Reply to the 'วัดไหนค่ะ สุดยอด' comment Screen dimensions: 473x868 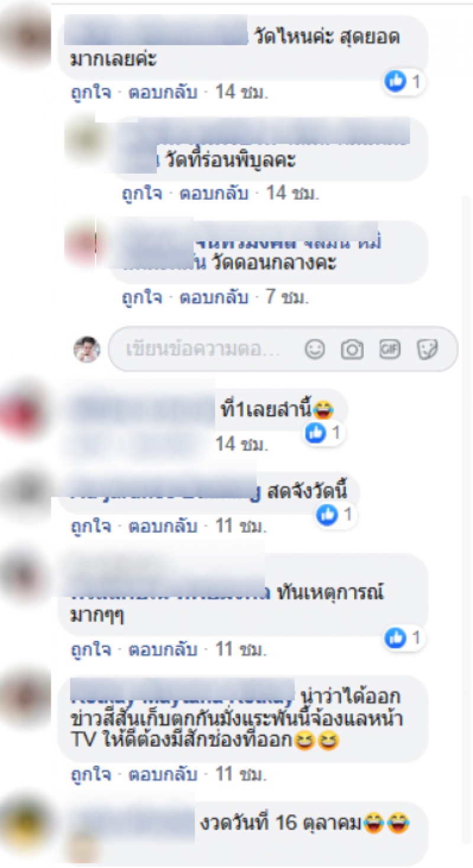(163, 92)
